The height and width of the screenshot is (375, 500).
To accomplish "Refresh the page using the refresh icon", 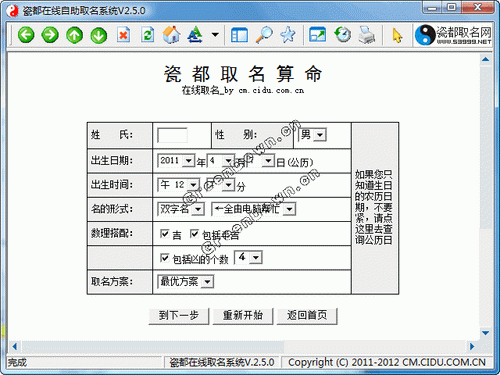I will pyautogui.click(x=147, y=35).
